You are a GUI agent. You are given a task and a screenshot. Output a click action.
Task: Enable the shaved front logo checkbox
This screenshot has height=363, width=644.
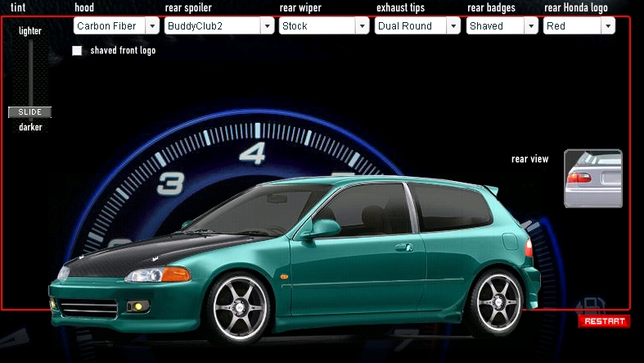[77, 51]
